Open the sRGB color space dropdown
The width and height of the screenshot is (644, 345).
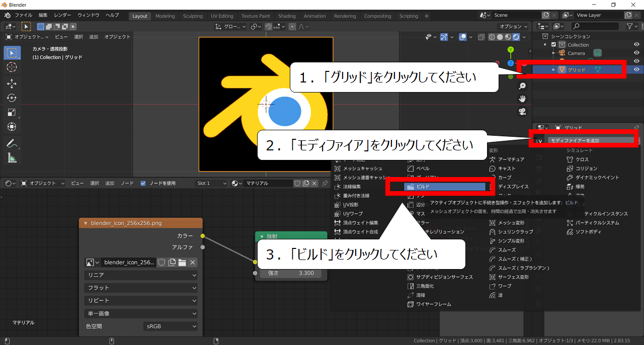coord(171,326)
